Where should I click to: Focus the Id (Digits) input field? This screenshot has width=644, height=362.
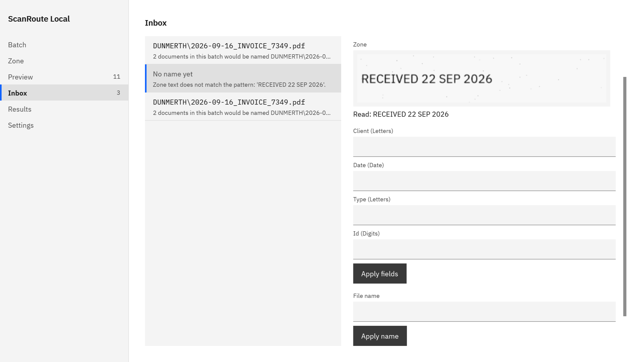tap(484, 249)
